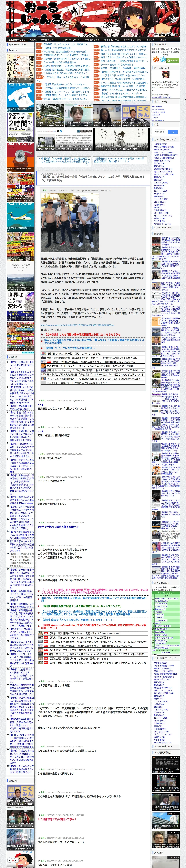186x868 pixels.
Task: Open the sankei.com source article URL
Action: [x=77, y=325]
